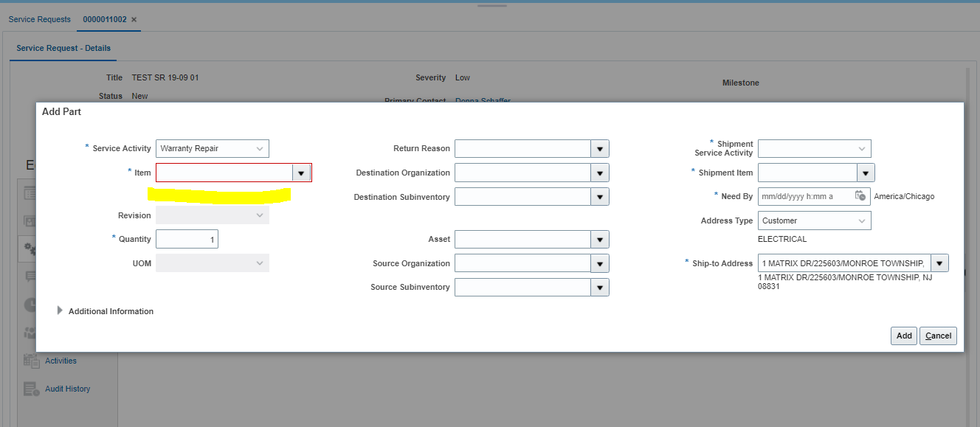Click into the Need By date field
The width and height of the screenshot is (980, 427).
(805, 196)
